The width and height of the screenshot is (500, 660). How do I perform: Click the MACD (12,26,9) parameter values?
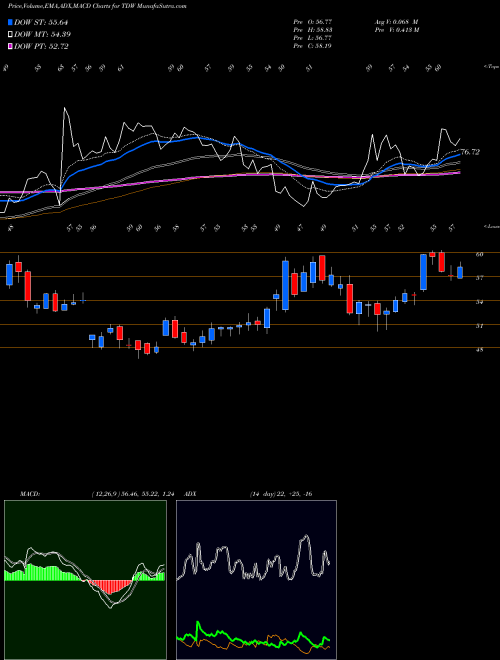coord(133,494)
